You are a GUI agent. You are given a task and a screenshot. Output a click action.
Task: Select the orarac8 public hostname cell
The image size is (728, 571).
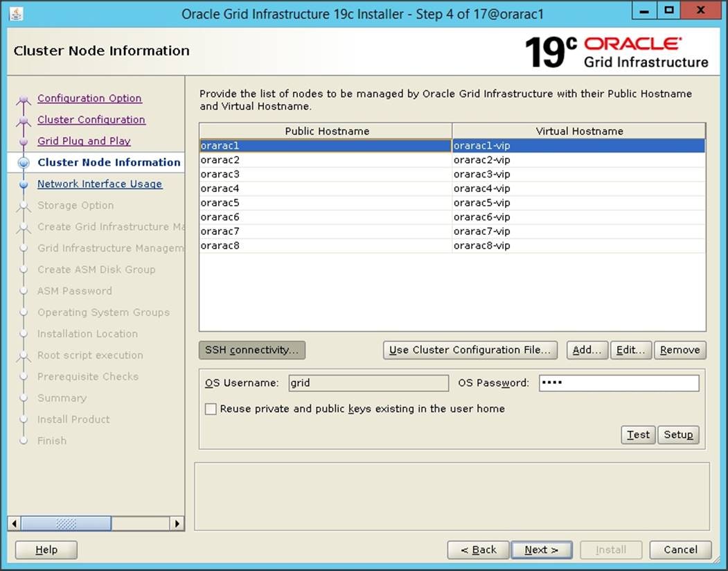(x=326, y=246)
